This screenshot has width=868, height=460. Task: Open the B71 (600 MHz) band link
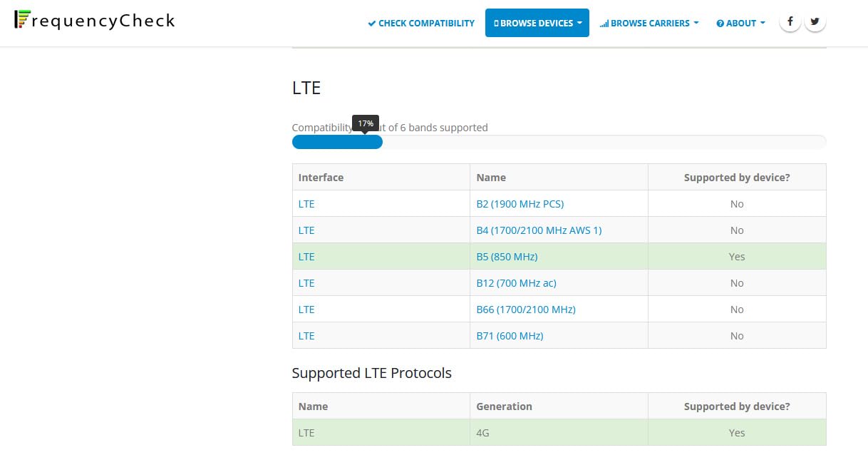[510, 336]
